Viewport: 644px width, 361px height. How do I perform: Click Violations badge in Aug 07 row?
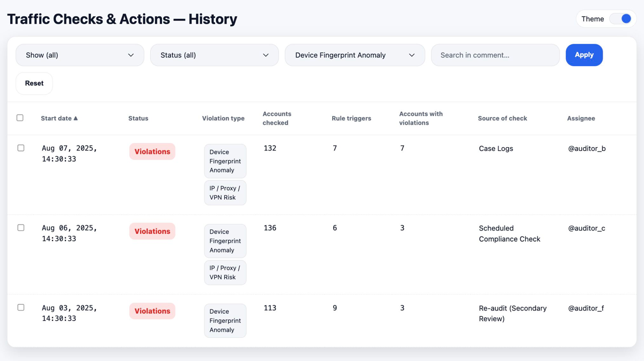(x=152, y=151)
